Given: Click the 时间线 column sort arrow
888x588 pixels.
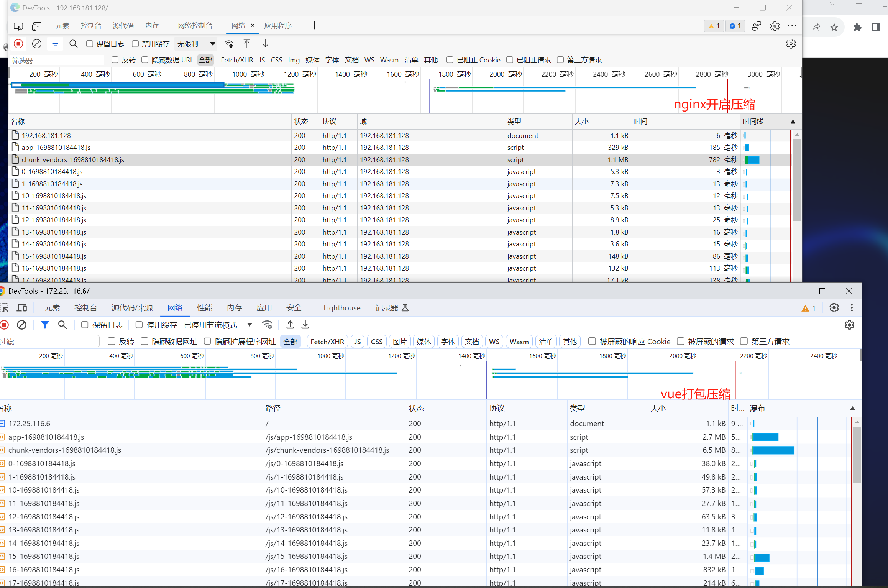Looking at the screenshot, I should 793,122.
